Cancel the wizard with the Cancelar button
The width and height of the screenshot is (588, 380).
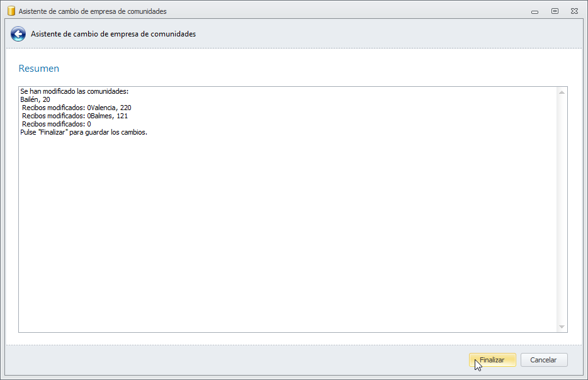[544, 360]
